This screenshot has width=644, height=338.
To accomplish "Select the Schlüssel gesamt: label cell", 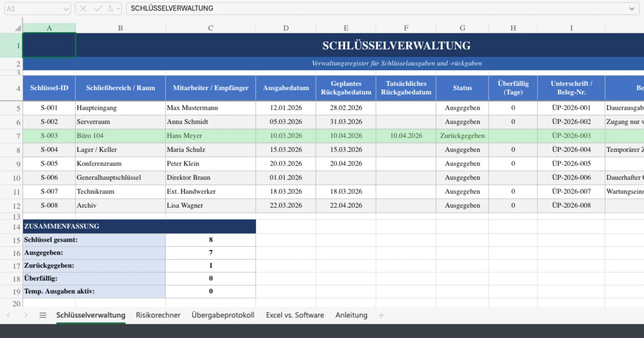I will [94, 240].
